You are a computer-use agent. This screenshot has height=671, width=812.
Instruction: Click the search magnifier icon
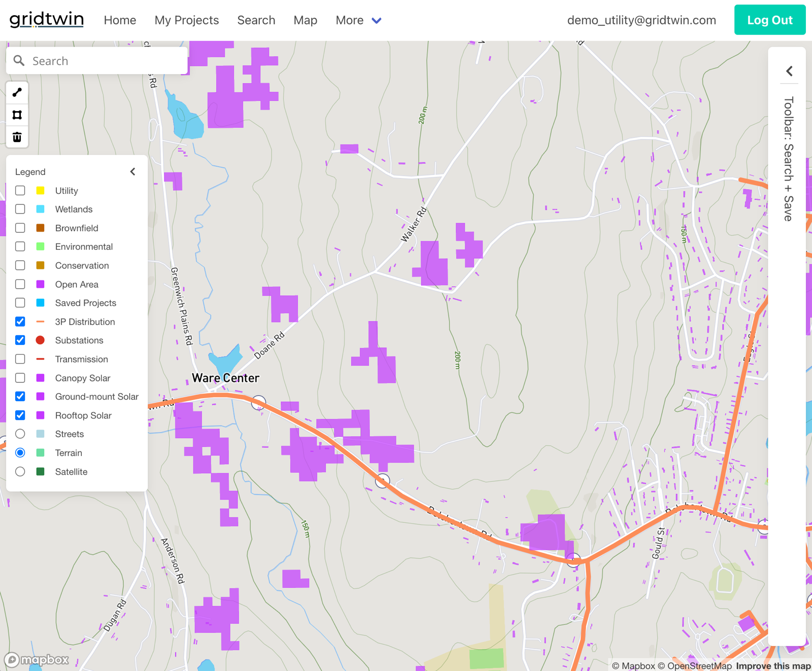[19, 61]
